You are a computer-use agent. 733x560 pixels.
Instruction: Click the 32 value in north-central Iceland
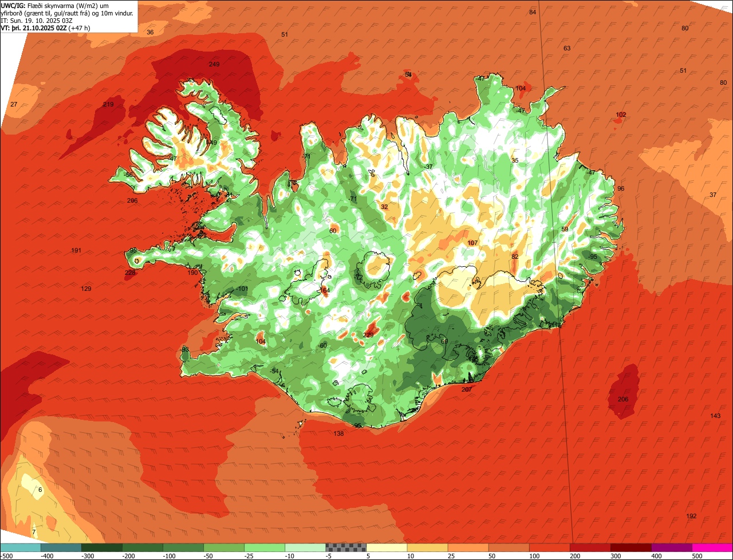(384, 207)
